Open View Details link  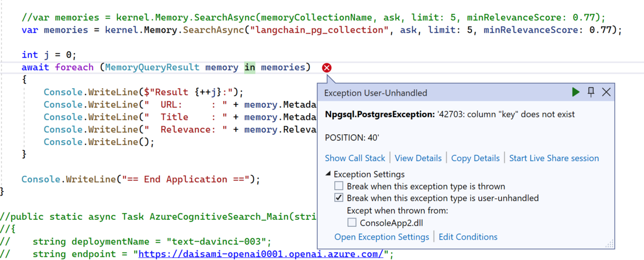[x=418, y=158]
